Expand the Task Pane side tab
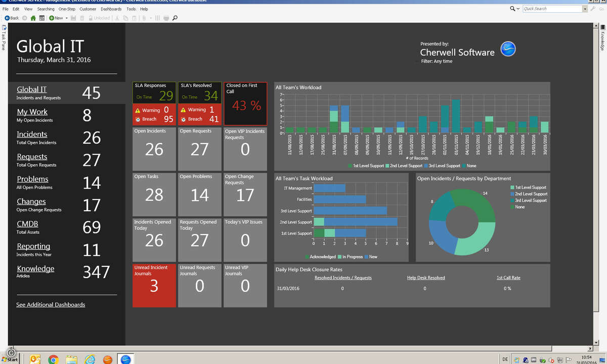 click(x=4, y=38)
